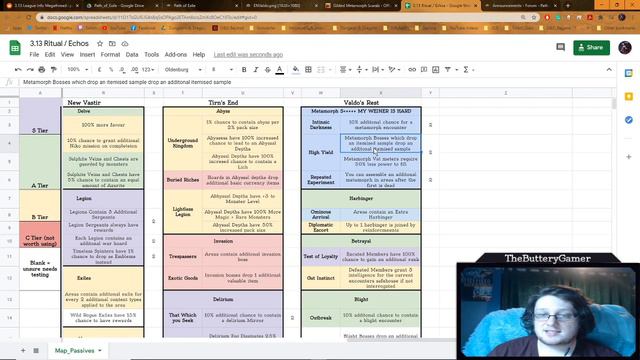Click the green Share button
This screenshot has width=640, height=360.
pyautogui.click(x=591, y=48)
